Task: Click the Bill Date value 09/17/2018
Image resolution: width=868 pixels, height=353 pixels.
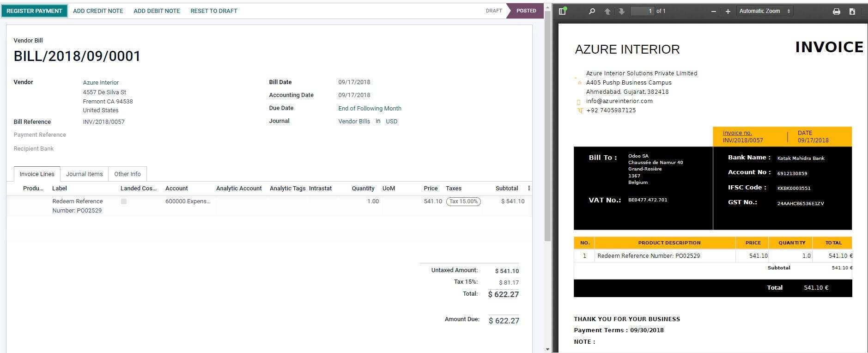Action: point(354,82)
